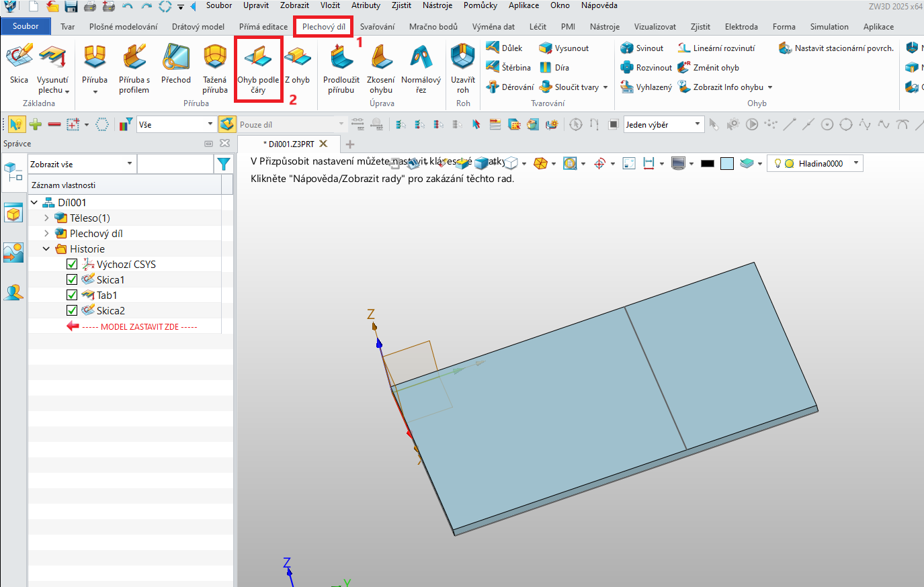Image resolution: width=924 pixels, height=587 pixels.
Task: Open the Svařování ribbon tab
Action: (x=377, y=27)
